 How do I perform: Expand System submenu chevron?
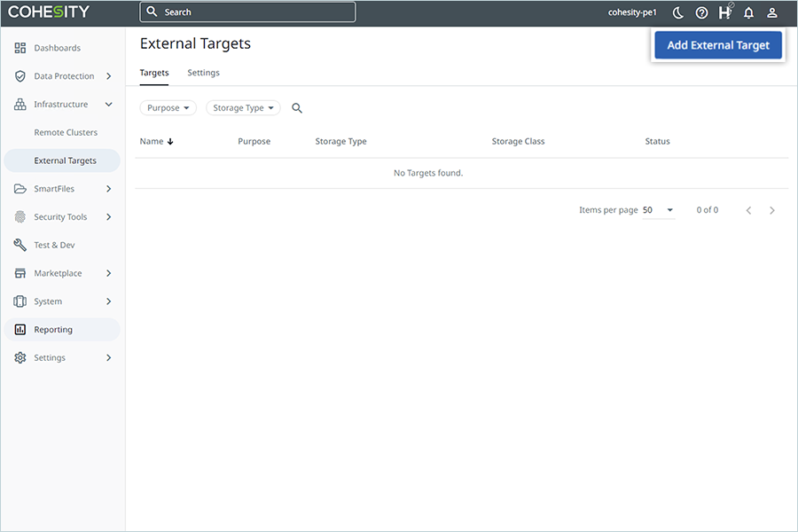[108, 301]
